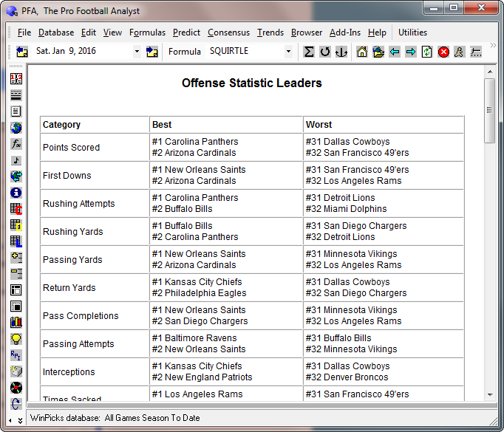Go to previous date with left calendar icon

(22, 52)
